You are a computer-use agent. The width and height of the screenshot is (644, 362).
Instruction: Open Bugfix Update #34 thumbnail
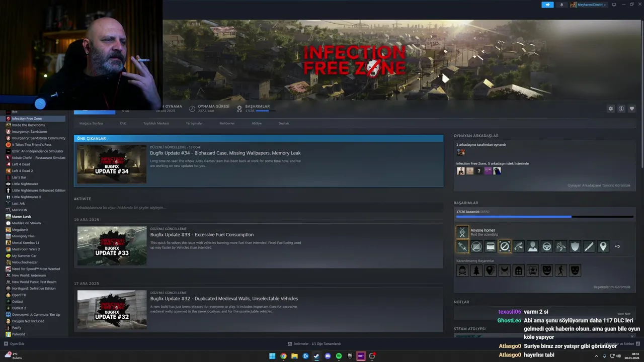click(x=112, y=164)
